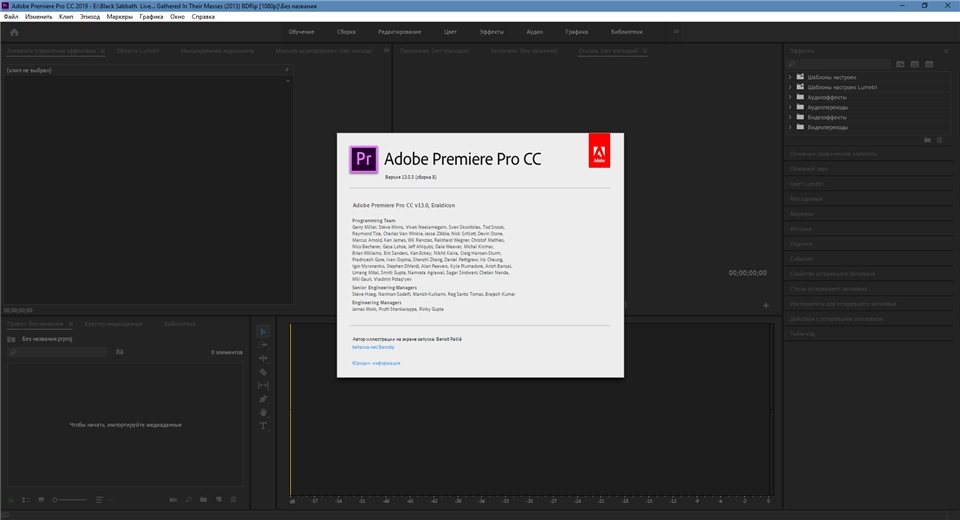Open the Эпизод menu
Screen dimensions: 960x520
tap(90, 17)
